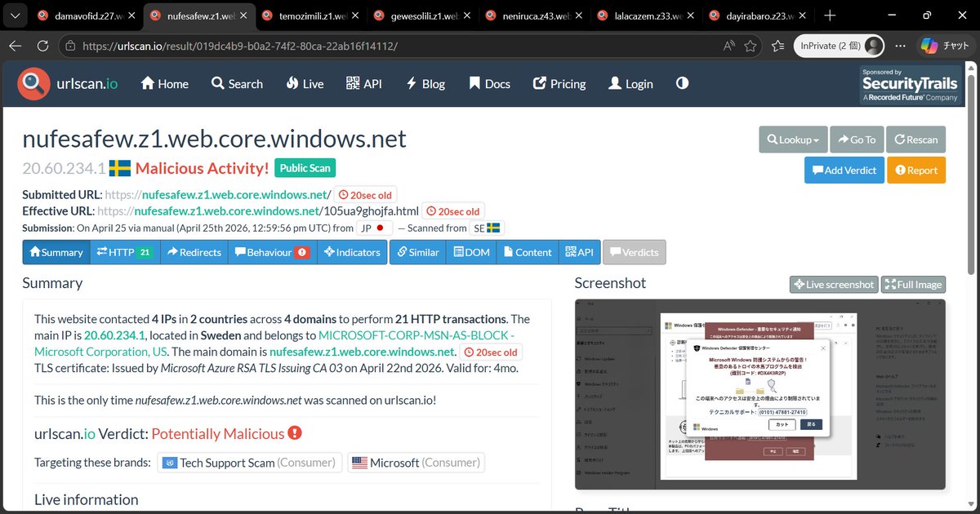Click the Login link
980x514 pixels.
pyautogui.click(x=630, y=83)
